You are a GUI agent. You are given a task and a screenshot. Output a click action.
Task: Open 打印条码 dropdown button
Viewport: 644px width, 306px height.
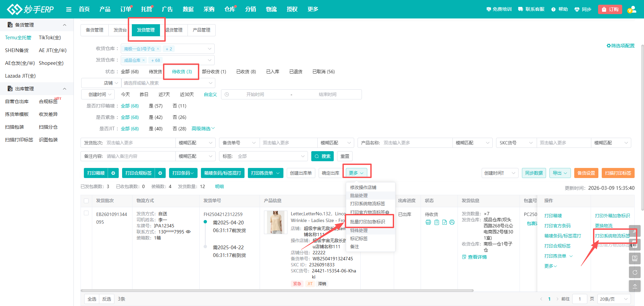183,173
